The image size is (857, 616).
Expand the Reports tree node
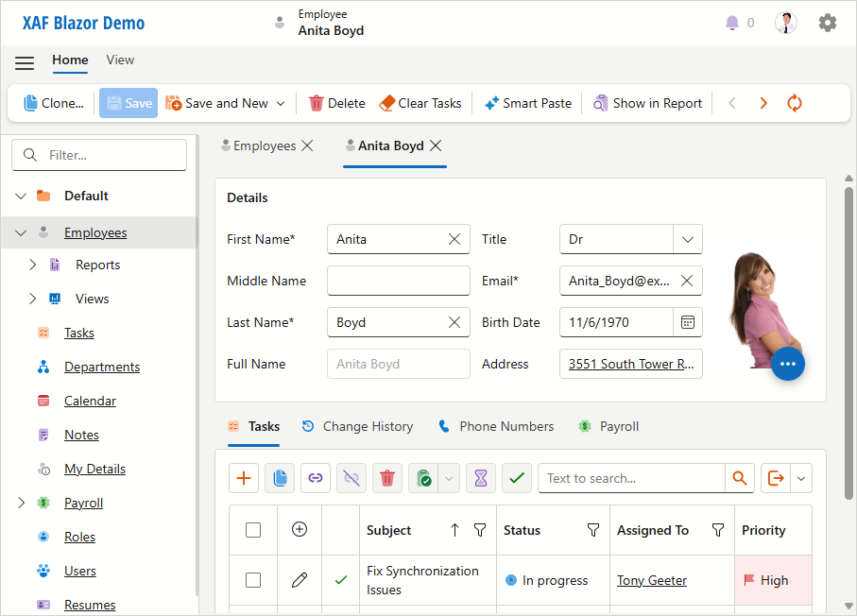coord(33,265)
